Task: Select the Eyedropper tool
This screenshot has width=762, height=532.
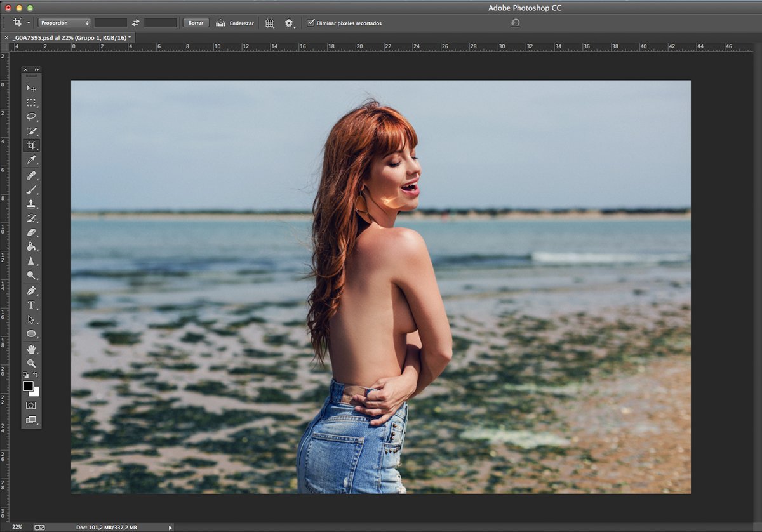Action: tap(31, 160)
